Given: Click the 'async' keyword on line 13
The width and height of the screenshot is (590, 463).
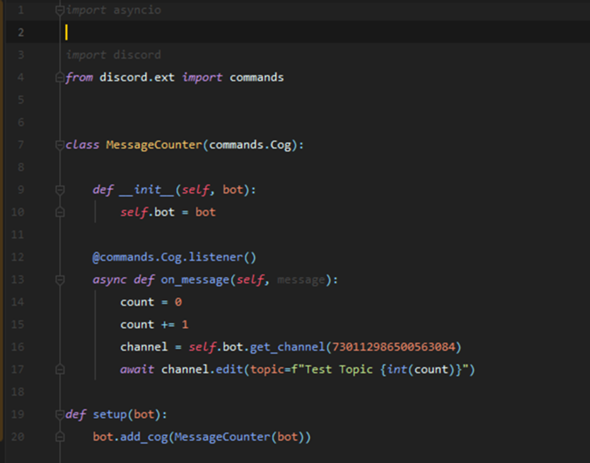Looking at the screenshot, I should tap(109, 280).
